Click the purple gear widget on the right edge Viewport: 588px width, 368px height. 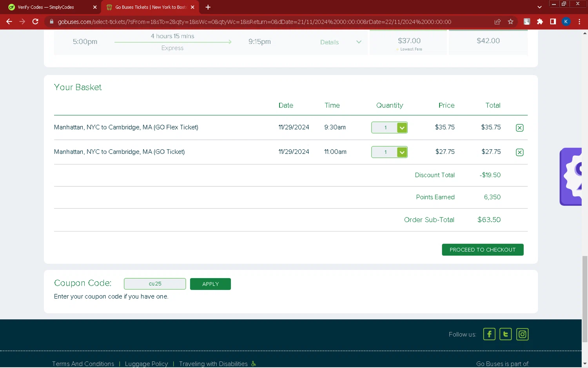(571, 177)
